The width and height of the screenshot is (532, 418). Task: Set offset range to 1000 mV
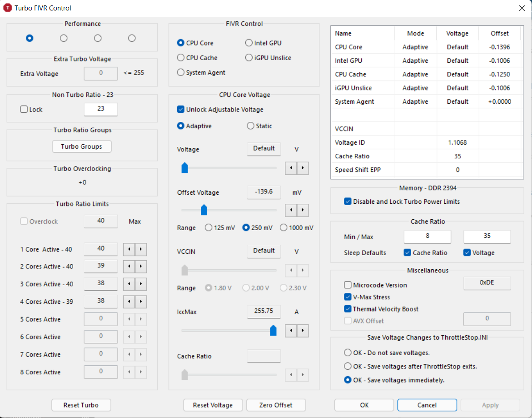(x=297, y=228)
